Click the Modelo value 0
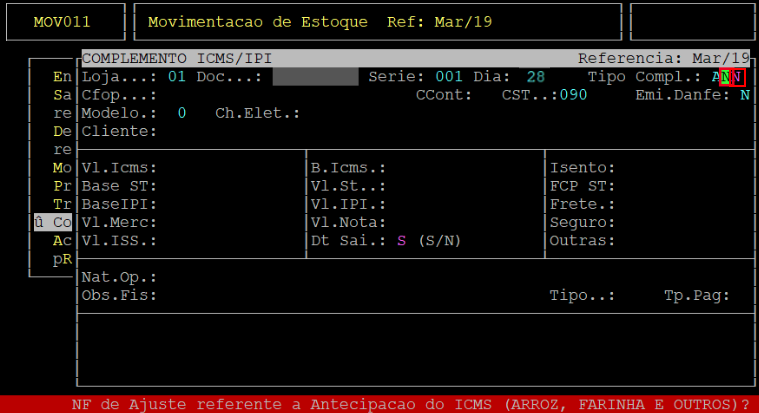The image size is (759, 413). tap(182, 113)
